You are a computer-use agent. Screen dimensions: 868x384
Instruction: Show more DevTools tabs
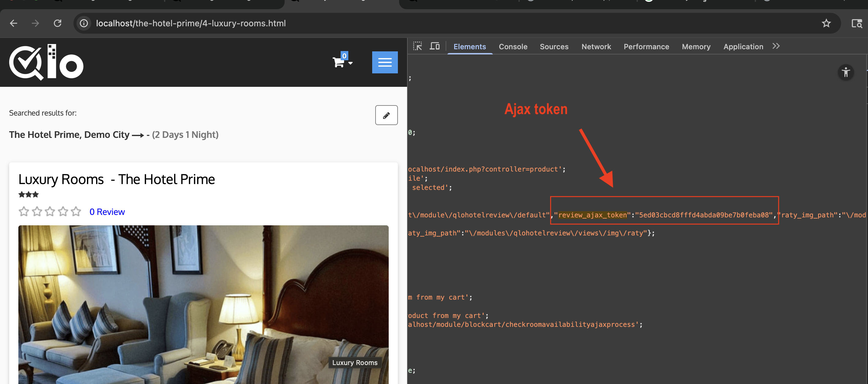point(776,46)
